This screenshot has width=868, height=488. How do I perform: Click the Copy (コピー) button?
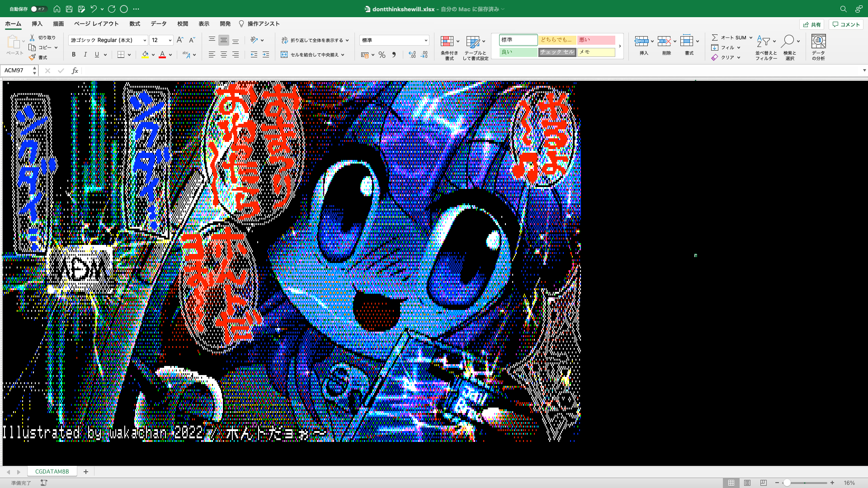pyautogui.click(x=41, y=47)
